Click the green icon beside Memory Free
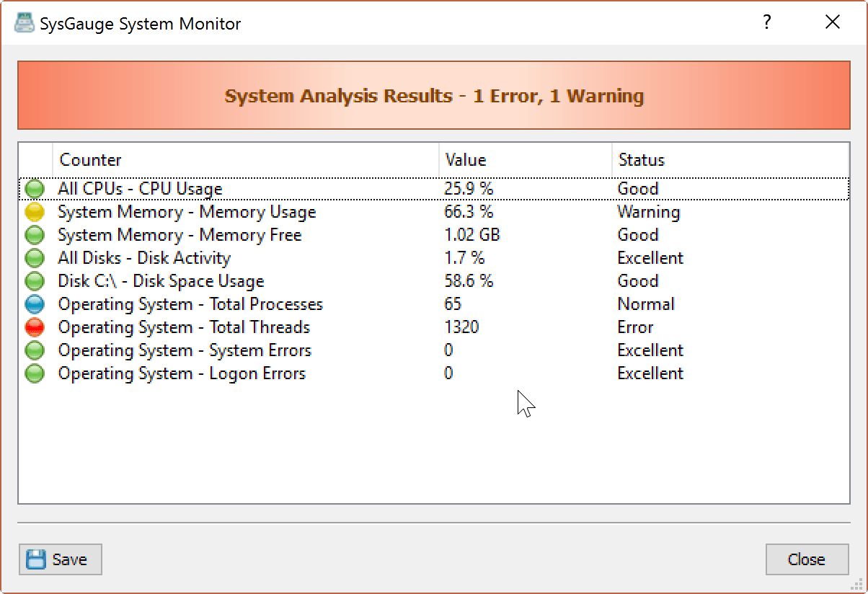 (x=35, y=234)
